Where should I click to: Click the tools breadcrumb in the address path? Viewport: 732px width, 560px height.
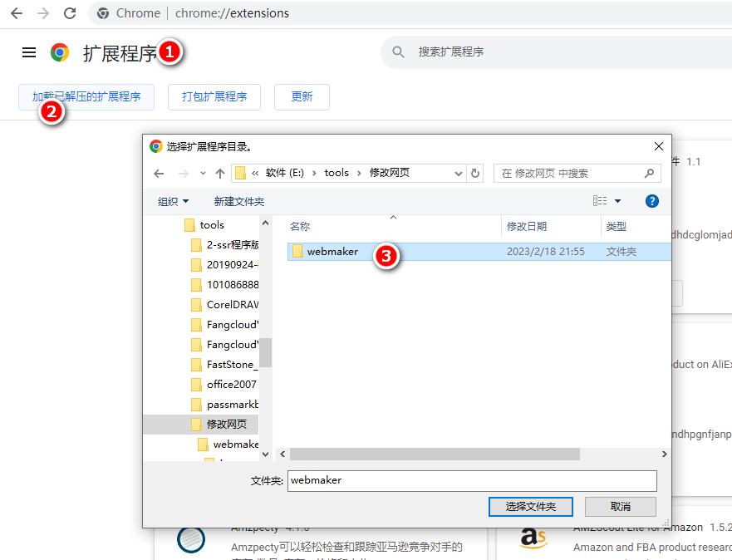(x=336, y=173)
